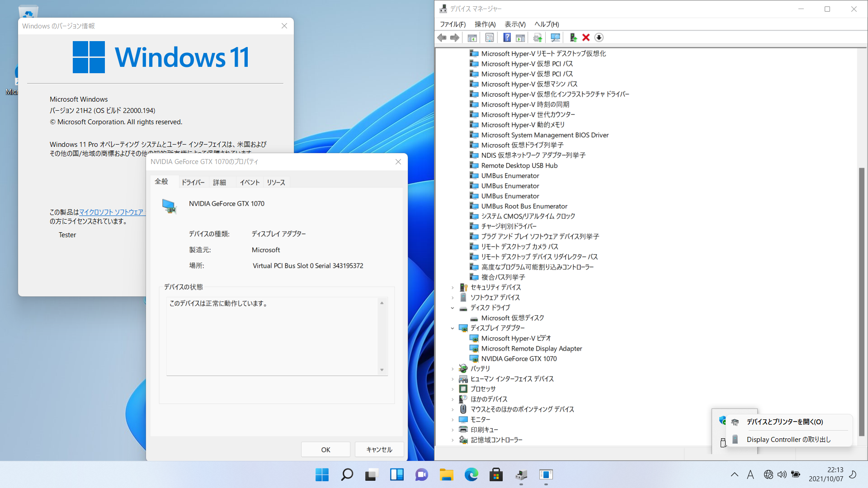Select NVIDIA GeForce GTX 1070 in the device tree
Image resolution: width=868 pixels, height=488 pixels.
519,358
